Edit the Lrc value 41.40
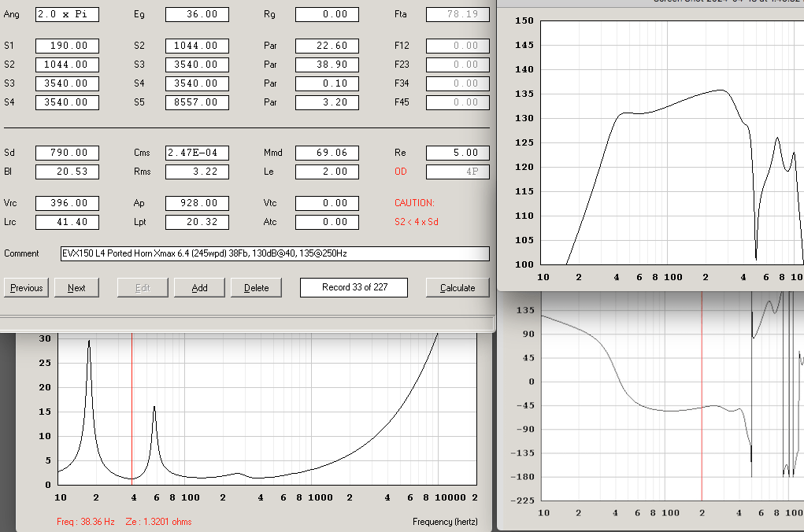This screenshot has height=532, width=804. pyautogui.click(x=67, y=223)
